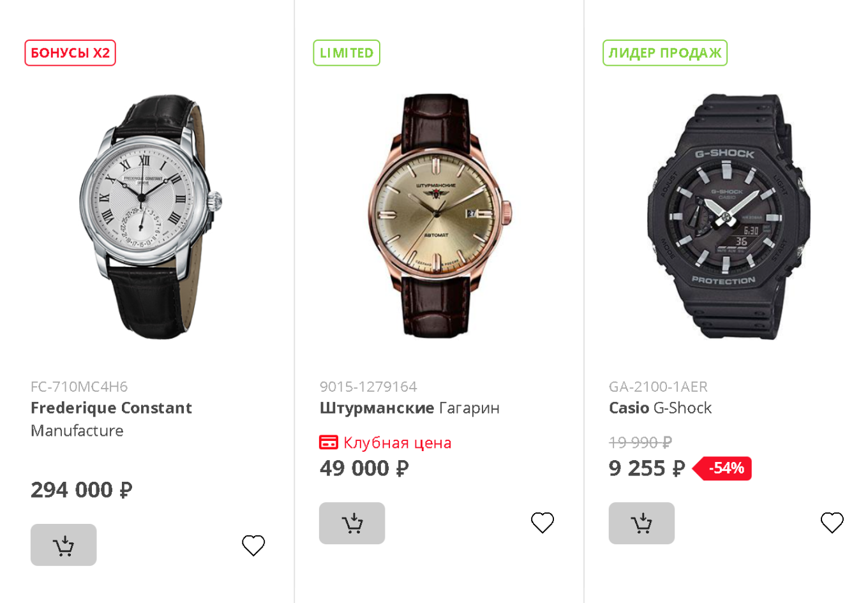Click the БОНУСЫ X2 badge
This screenshot has width=868, height=603.
click(x=70, y=53)
